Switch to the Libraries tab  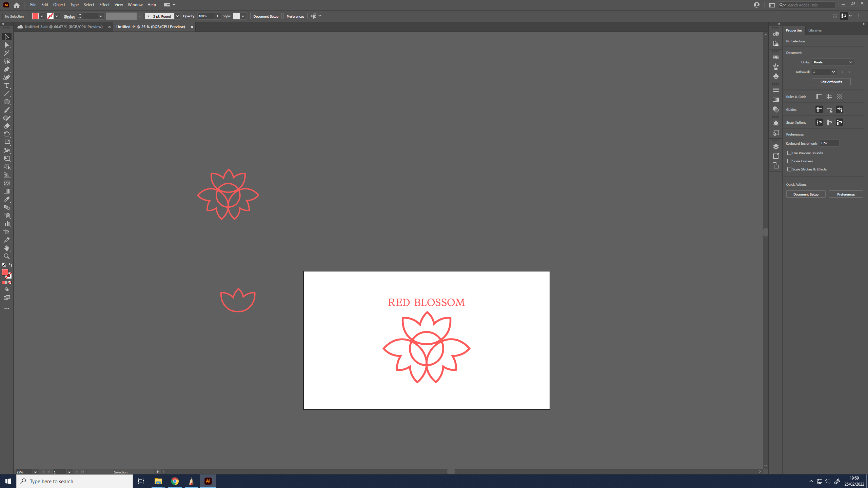(x=815, y=30)
